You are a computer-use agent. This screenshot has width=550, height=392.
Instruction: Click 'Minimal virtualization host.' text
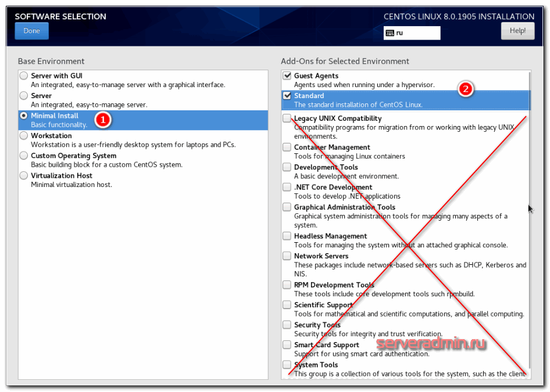[72, 185]
